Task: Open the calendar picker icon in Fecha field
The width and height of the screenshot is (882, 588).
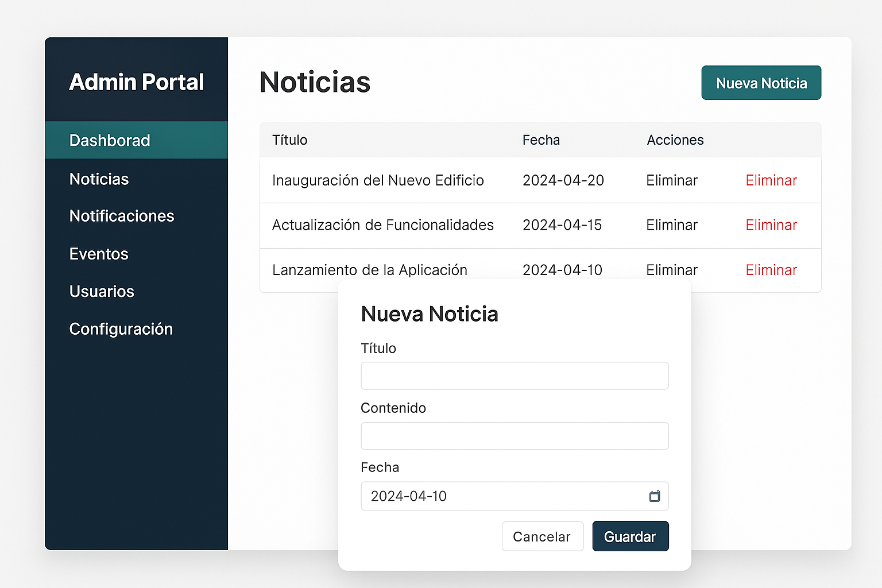Action: coord(654,496)
